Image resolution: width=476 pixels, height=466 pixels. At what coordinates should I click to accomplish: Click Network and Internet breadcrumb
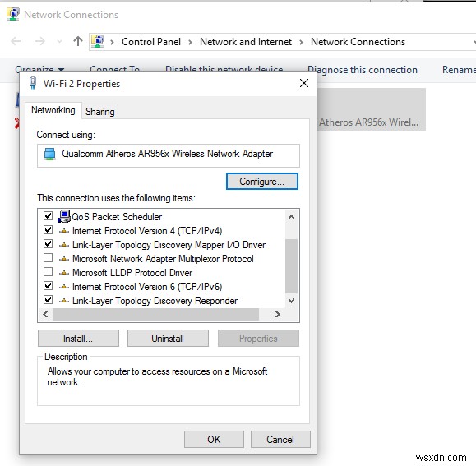pyautogui.click(x=246, y=42)
